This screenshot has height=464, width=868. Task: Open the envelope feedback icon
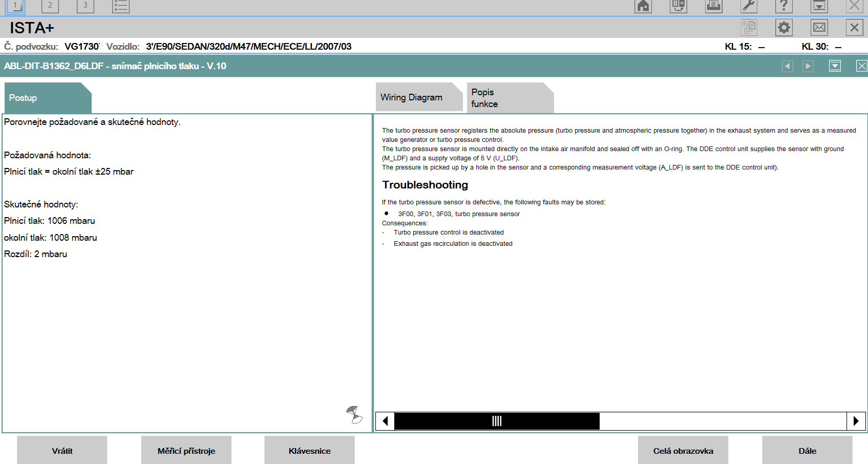(x=819, y=27)
